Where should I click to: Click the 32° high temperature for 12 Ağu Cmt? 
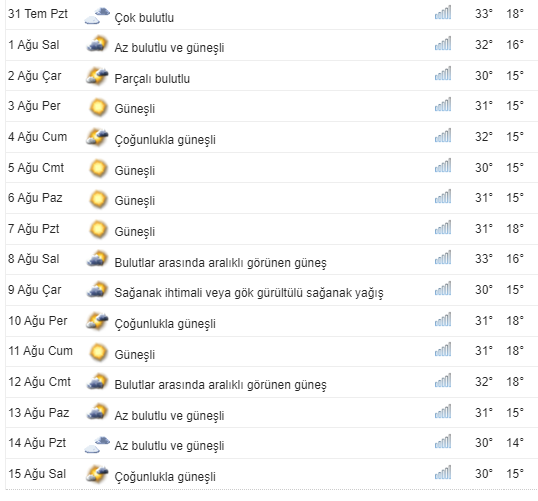tap(483, 382)
